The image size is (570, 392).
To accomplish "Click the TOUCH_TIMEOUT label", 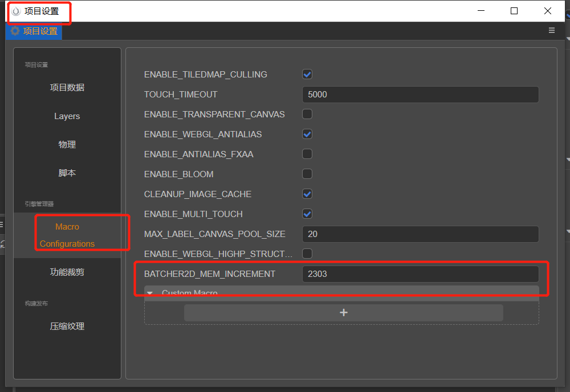I will coord(181,95).
